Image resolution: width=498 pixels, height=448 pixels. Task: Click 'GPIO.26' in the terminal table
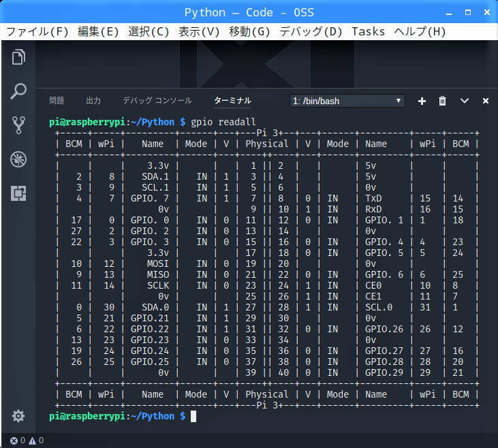384,329
